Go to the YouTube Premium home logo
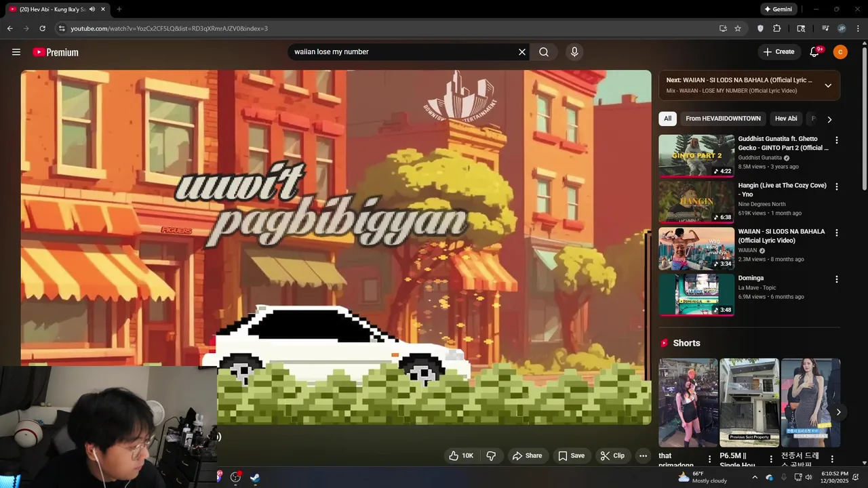The width and height of the screenshot is (868, 488). tap(56, 52)
